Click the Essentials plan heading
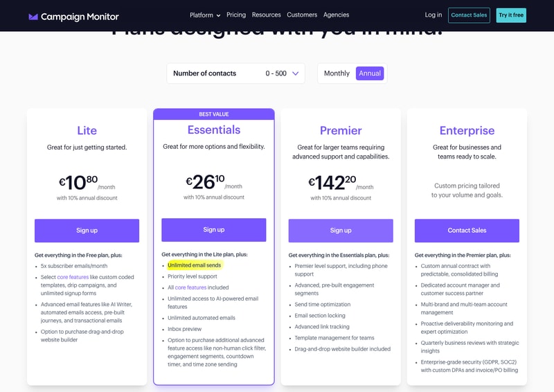Image resolution: width=554 pixels, height=392 pixels. [x=214, y=130]
